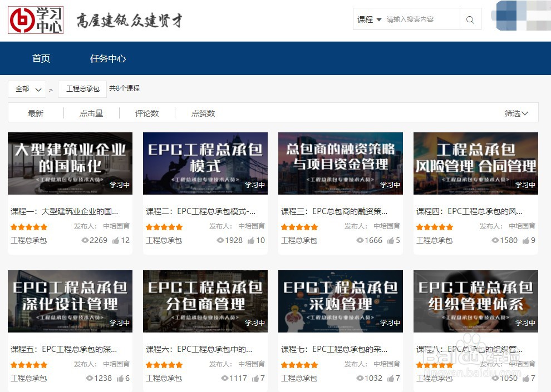
Task: Click the eye icon showing 1666 views
Action: [x=360, y=240]
